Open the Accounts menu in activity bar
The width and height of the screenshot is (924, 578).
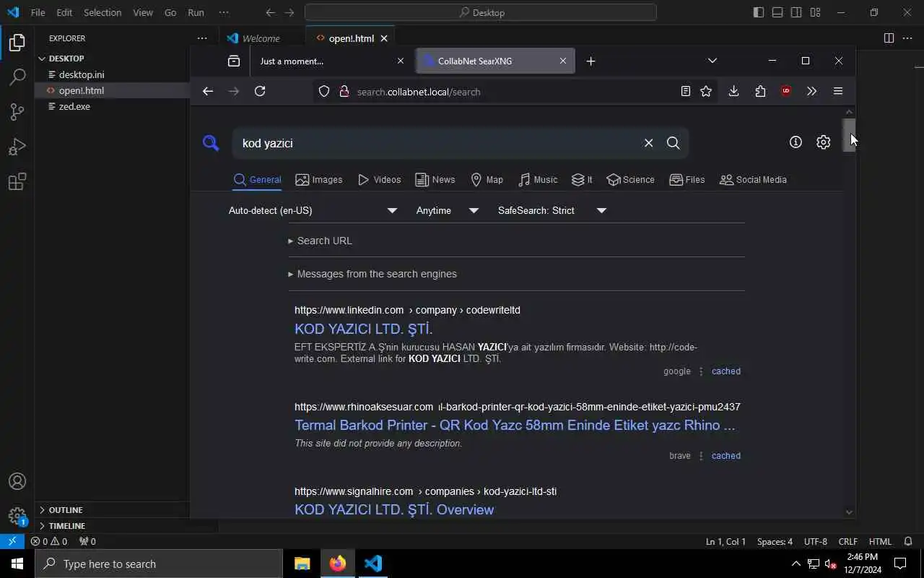[x=17, y=481]
